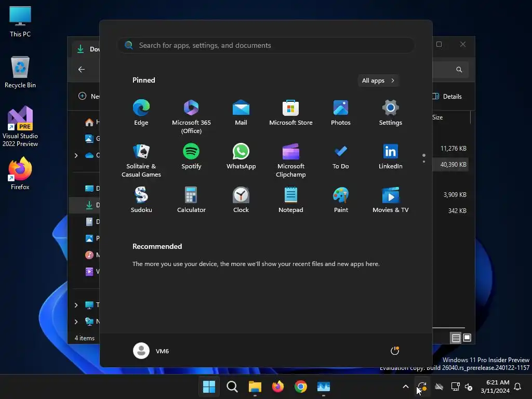Expand the This PC tree node in Explorer
This screenshot has width=532, height=399.
pos(76,305)
